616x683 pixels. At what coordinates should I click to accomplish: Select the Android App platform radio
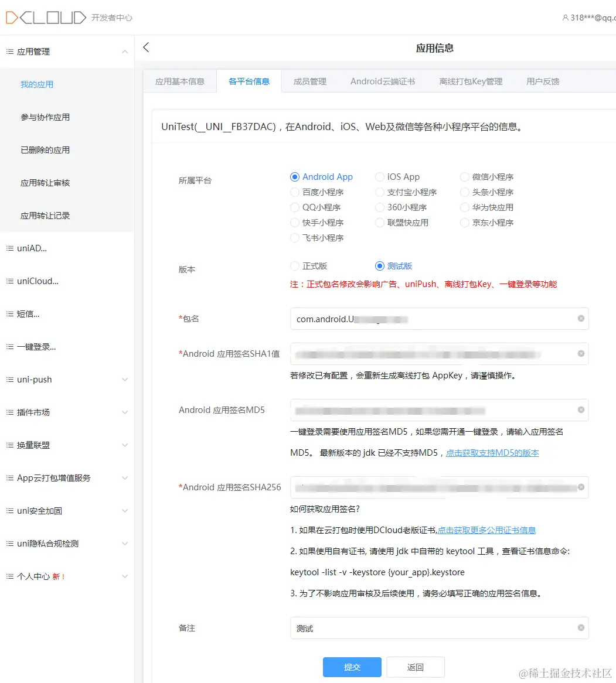tap(295, 177)
